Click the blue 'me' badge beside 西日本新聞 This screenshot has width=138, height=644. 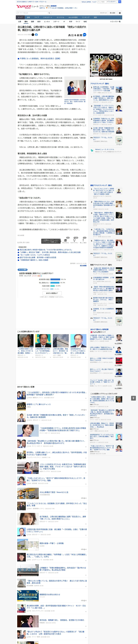click(x=84, y=35)
